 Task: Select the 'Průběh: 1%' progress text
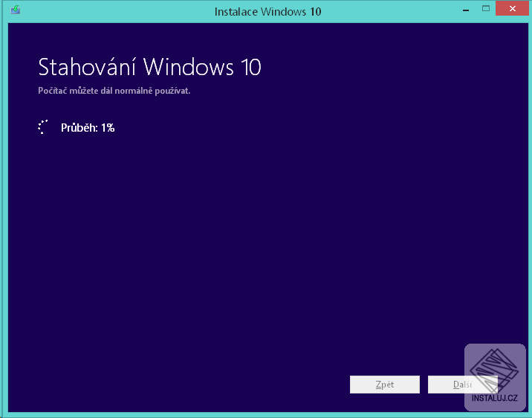click(x=88, y=128)
